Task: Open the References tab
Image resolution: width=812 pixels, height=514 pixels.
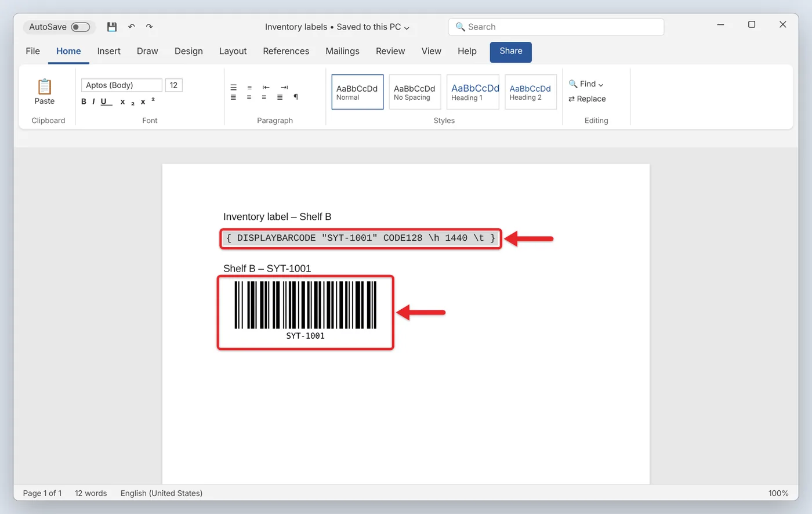Action: 286,51
